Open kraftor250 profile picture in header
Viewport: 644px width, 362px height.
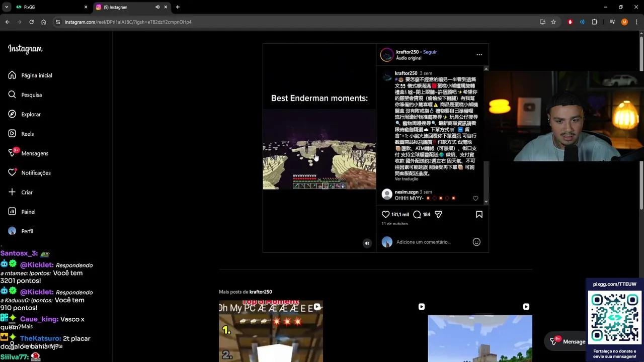pyautogui.click(x=386, y=55)
